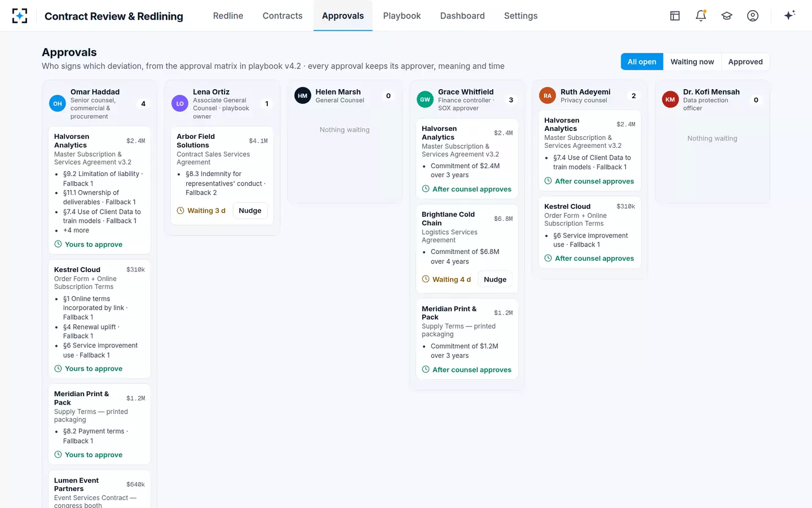Select the §8.3 Indemnity deviation item
Image resolution: width=812 pixels, height=508 pixels.
coord(226,183)
